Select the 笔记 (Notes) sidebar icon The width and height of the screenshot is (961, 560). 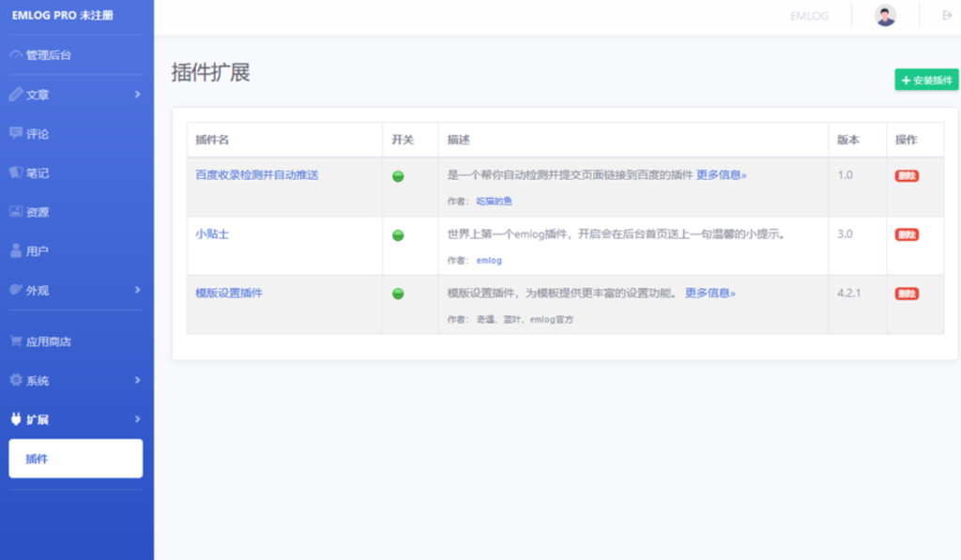(38, 172)
